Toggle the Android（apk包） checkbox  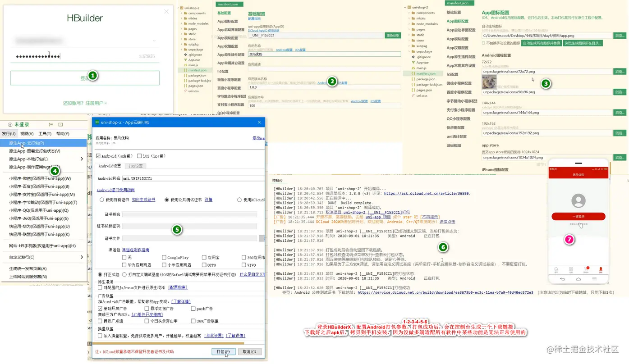[x=98, y=156]
